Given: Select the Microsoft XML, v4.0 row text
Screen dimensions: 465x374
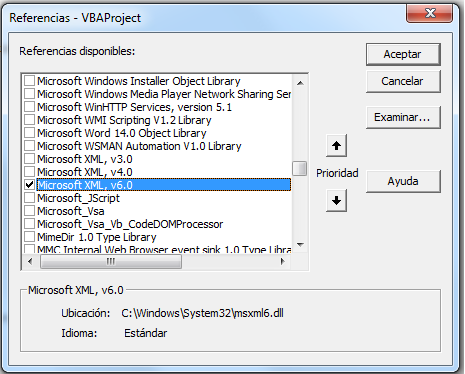Looking at the screenshot, I should (85, 172).
